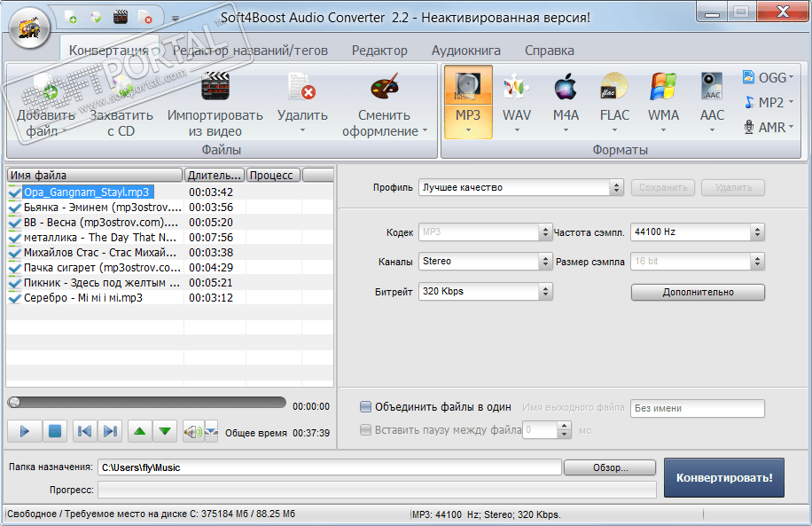This screenshot has height=526, width=812.
Task: Click the Папка назначения path field
Action: point(330,467)
